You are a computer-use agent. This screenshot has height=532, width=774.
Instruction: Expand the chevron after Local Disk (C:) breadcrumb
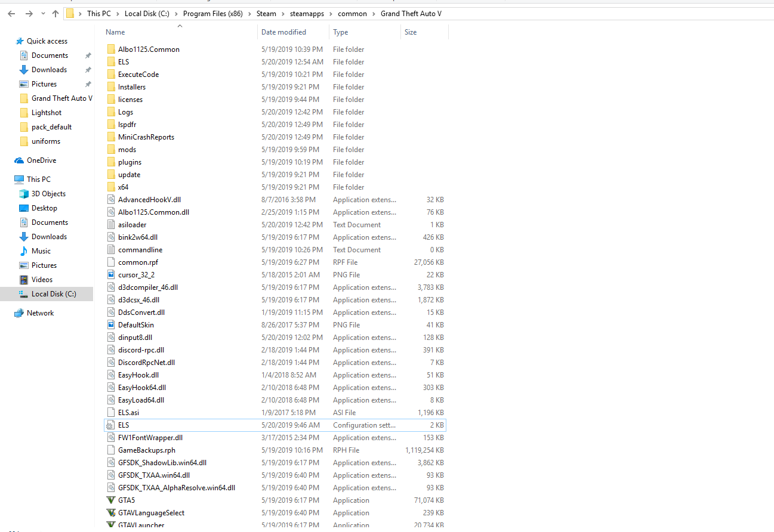[x=176, y=14]
